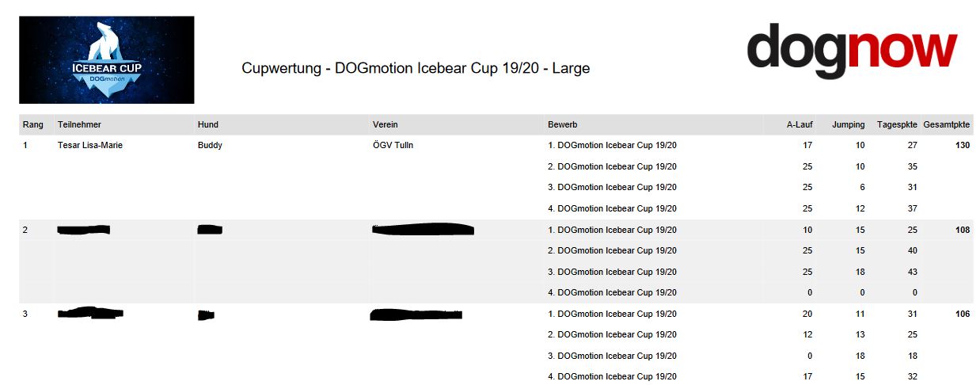This screenshot has width=980, height=385.
Task: Click the Verein column header
Action: (x=386, y=125)
